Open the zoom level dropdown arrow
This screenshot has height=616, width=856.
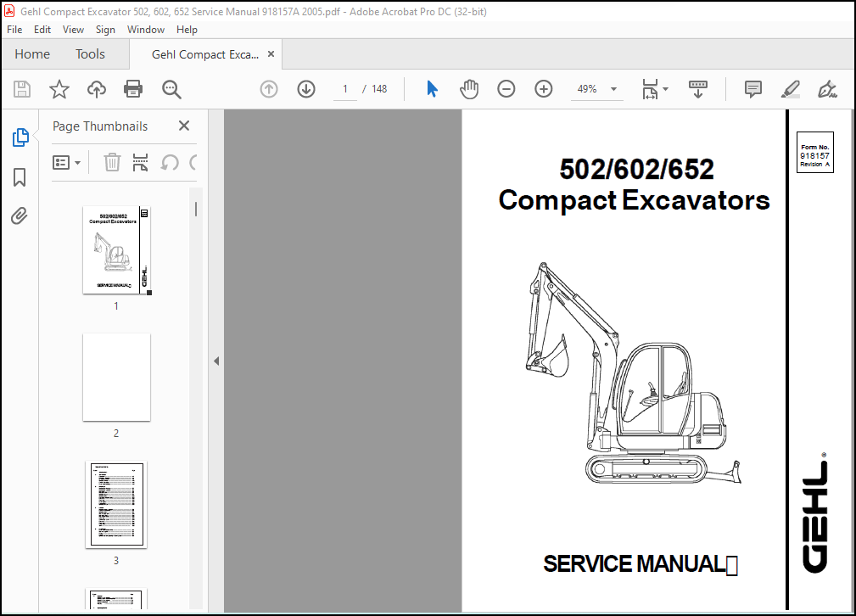(613, 89)
